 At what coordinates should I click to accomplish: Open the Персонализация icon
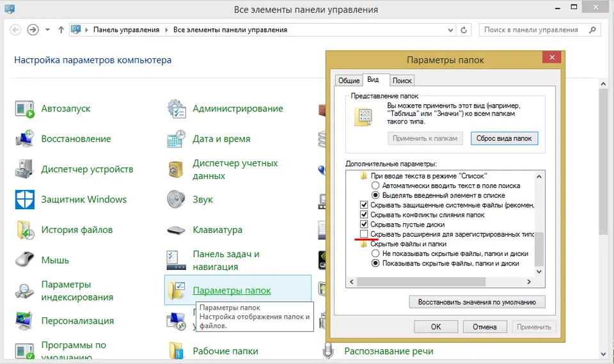pos(24,320)
